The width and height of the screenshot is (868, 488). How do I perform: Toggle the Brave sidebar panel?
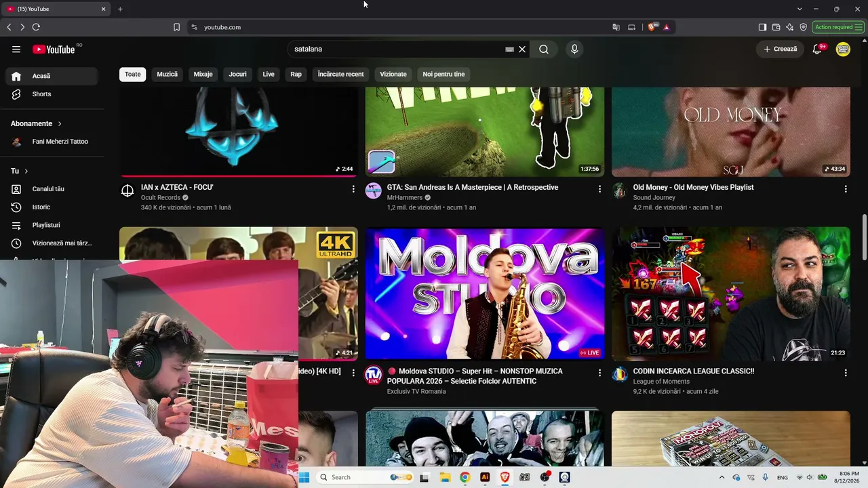pos(762,27)
